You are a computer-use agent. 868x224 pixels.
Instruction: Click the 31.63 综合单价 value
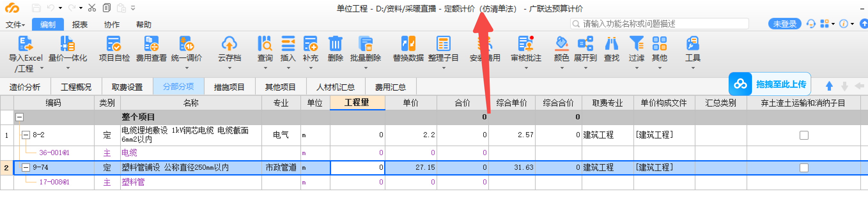point(523,167)
